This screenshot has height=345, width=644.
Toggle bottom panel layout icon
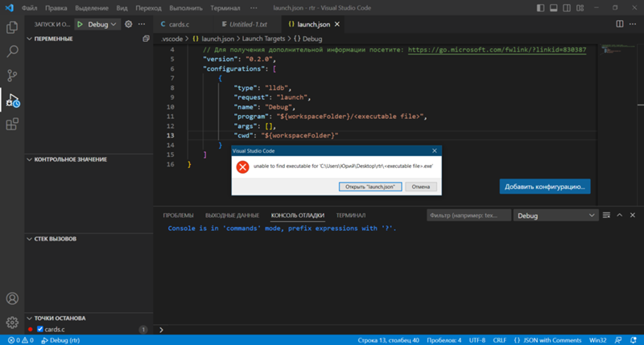tap(554, 8)
